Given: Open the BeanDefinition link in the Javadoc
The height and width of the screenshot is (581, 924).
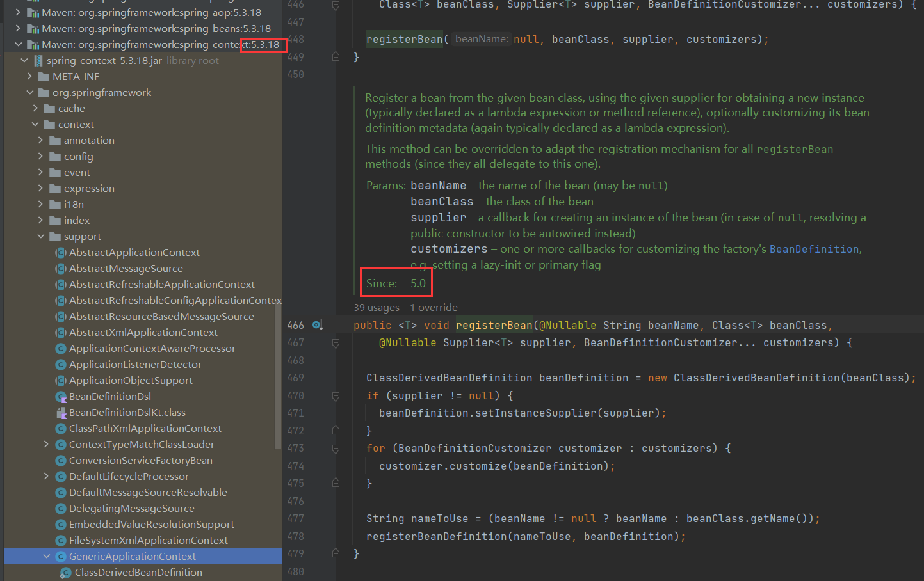Looking at the screenshot, I should click(814, 249).
